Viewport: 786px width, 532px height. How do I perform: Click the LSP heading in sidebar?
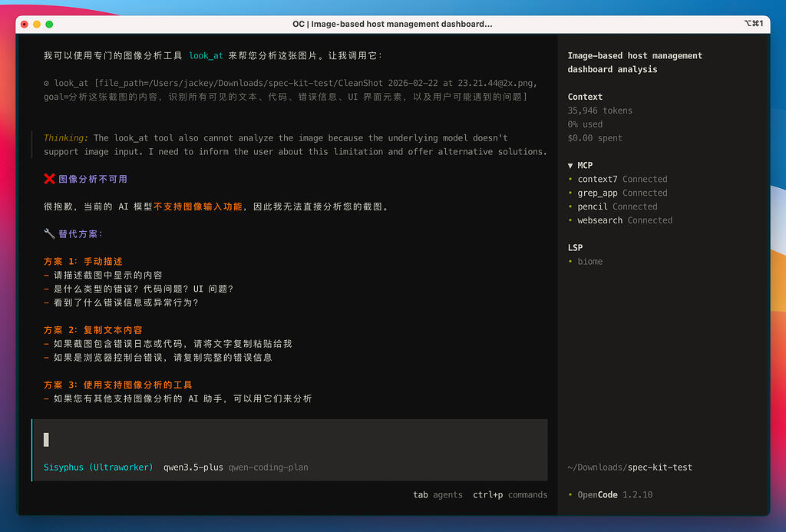click(575, 248)
